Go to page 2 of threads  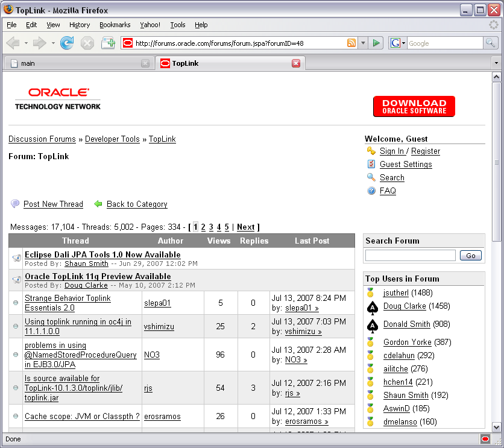point(203,227)
